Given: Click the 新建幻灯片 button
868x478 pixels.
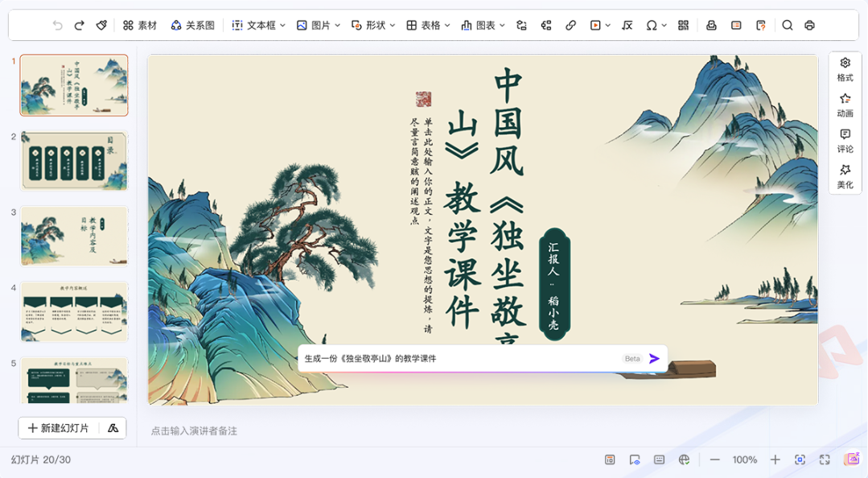Looking at the screenshot, I should [x=59, y=428].
